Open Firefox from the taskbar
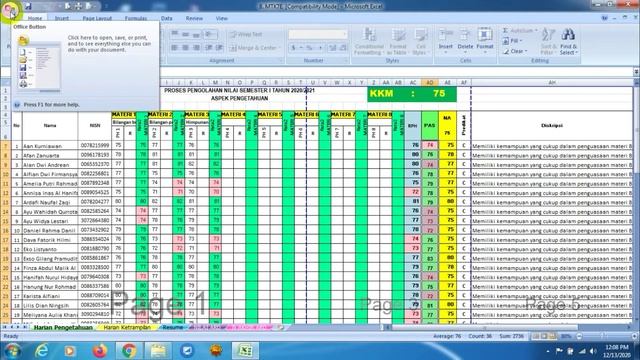This screenshot has height=360, width=640. coord(100,351)
